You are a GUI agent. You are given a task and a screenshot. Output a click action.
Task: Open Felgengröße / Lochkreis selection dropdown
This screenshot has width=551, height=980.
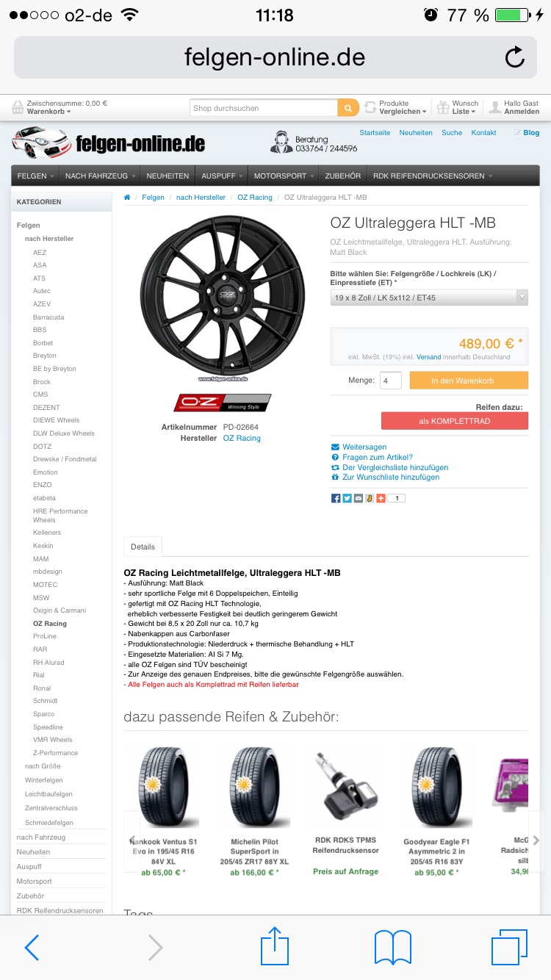[x=429, y=298]
